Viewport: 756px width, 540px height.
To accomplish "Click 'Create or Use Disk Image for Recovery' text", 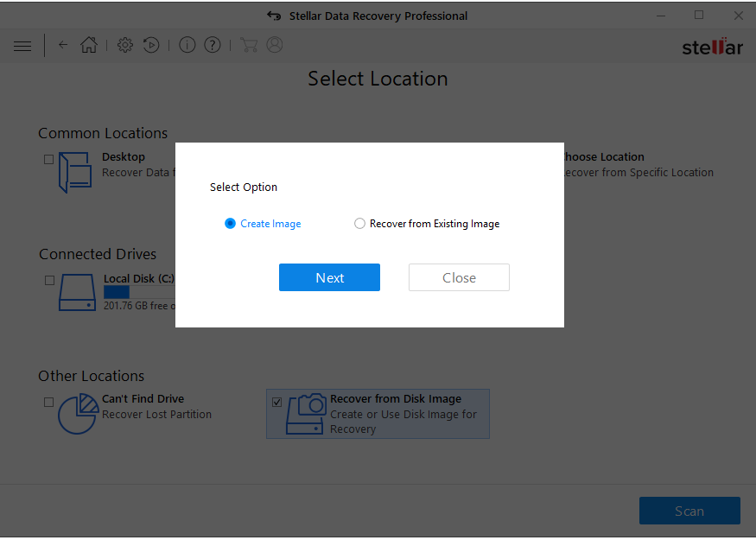I will (x=403, y=422).
